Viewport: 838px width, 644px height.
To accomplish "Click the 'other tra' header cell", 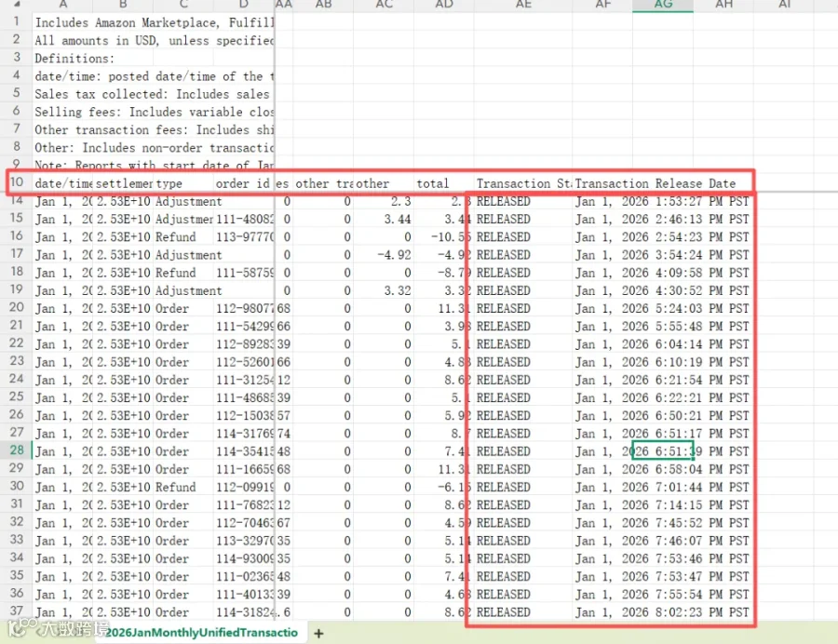I will coord(323,183).
